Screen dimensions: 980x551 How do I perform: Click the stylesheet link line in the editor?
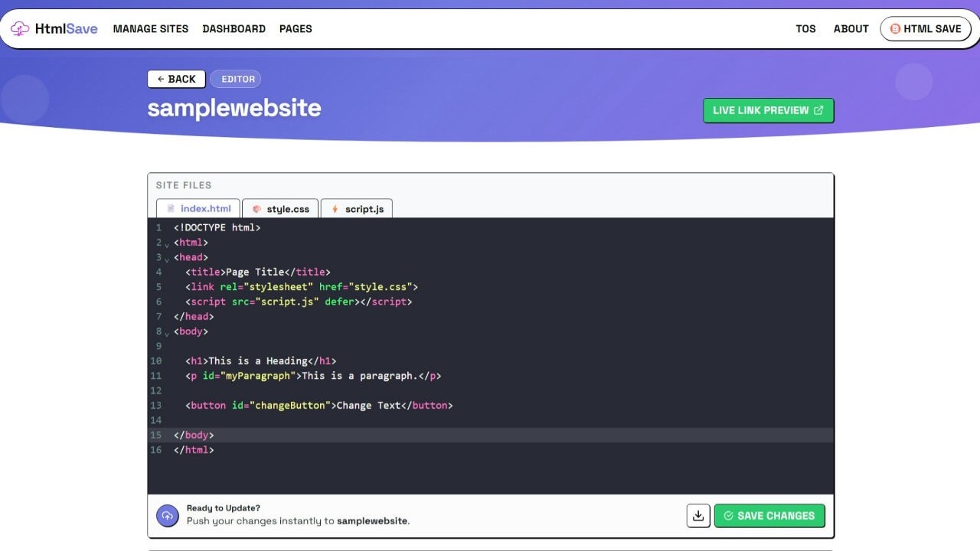point(302,287)
